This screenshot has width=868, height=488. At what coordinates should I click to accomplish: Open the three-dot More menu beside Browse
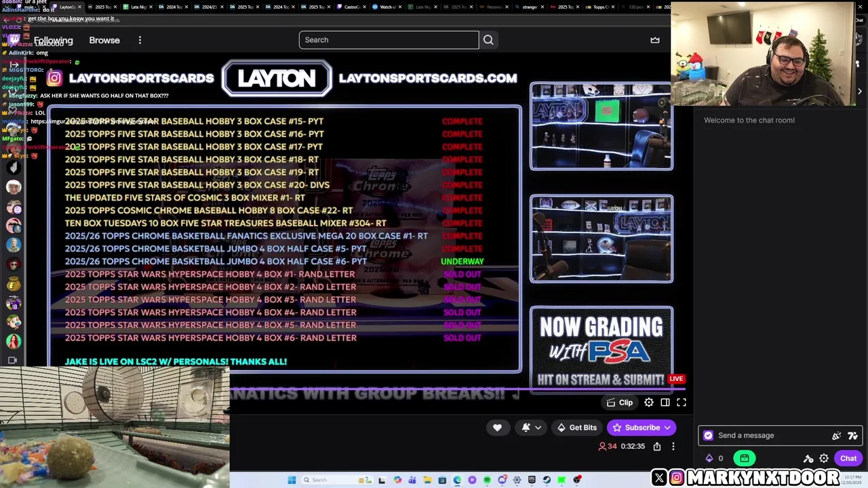coord(140,40)
